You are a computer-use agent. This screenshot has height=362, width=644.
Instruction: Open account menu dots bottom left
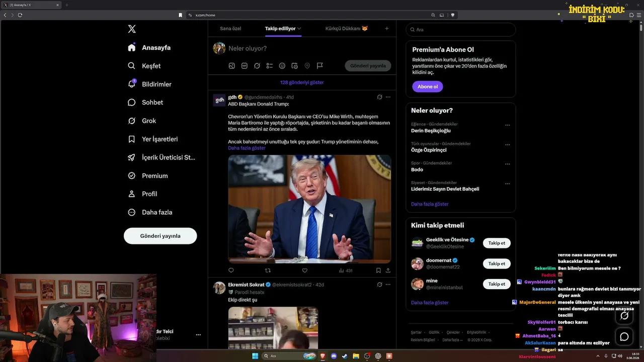pyautogui.click(x=198, y=334)
